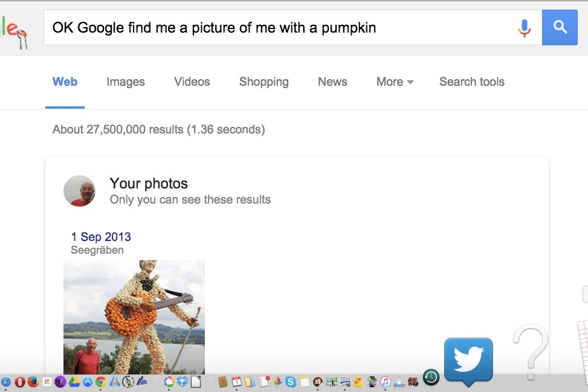The height and width of the screenshot is (392, 588).
Task: Open the 1 Sep 2013 photo link
Action: [x=101, y=237]
